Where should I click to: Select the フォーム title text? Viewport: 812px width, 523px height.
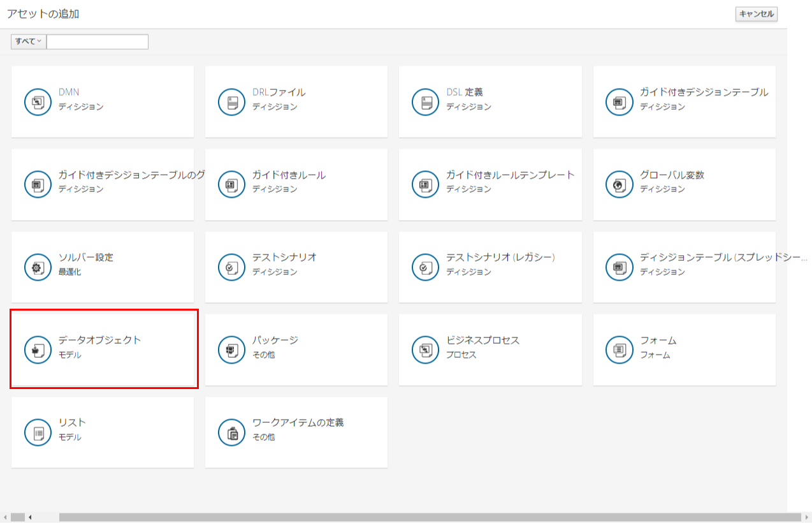(658, 341)
